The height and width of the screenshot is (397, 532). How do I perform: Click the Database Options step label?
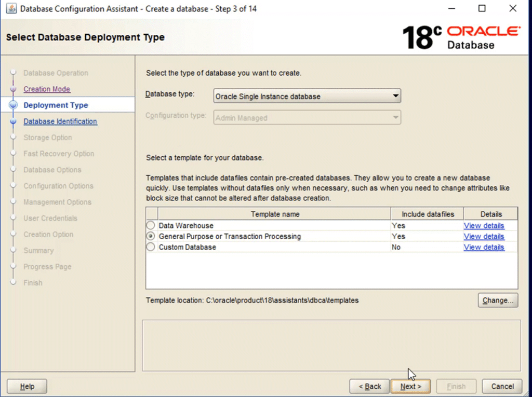point(52,170)
